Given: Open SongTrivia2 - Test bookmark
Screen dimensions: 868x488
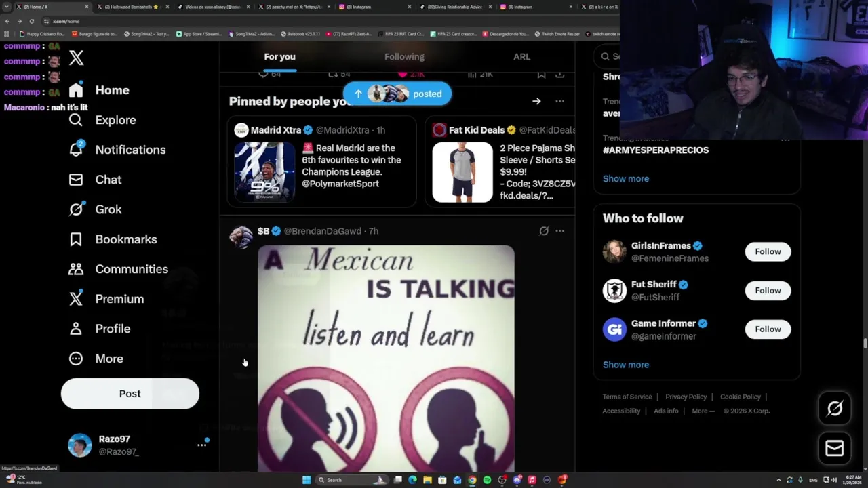Looking at the screenshot, I should click(x=146, y=33).
